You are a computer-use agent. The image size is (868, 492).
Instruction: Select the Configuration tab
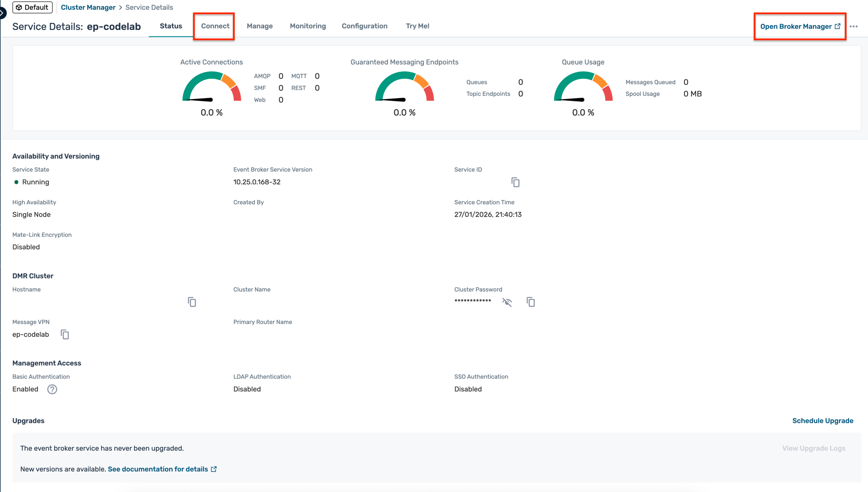click(x=364, y=26)
